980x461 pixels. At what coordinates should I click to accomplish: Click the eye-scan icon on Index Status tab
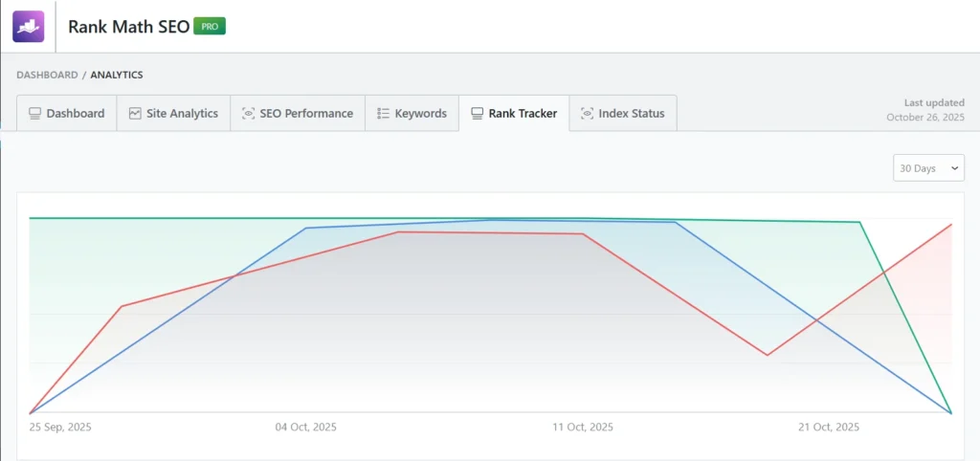click(587, 114)
